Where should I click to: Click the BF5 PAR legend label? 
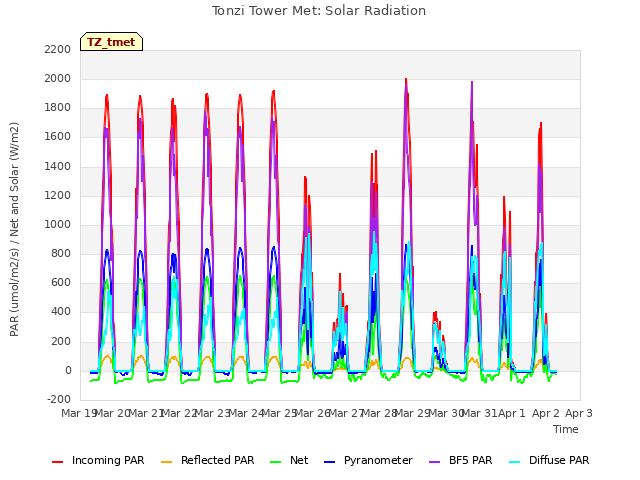[471, 460]
